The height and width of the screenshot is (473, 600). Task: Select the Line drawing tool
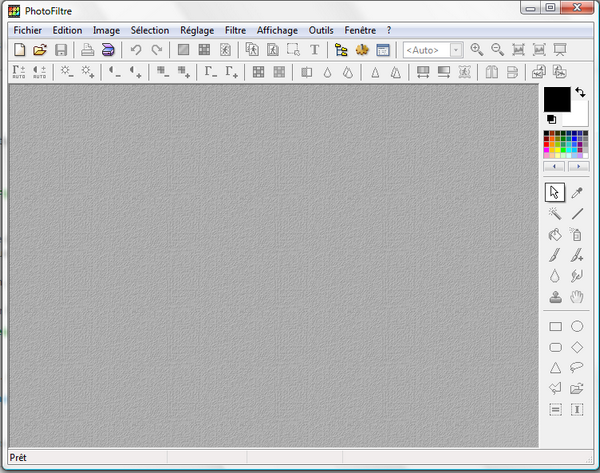point(577,214)
